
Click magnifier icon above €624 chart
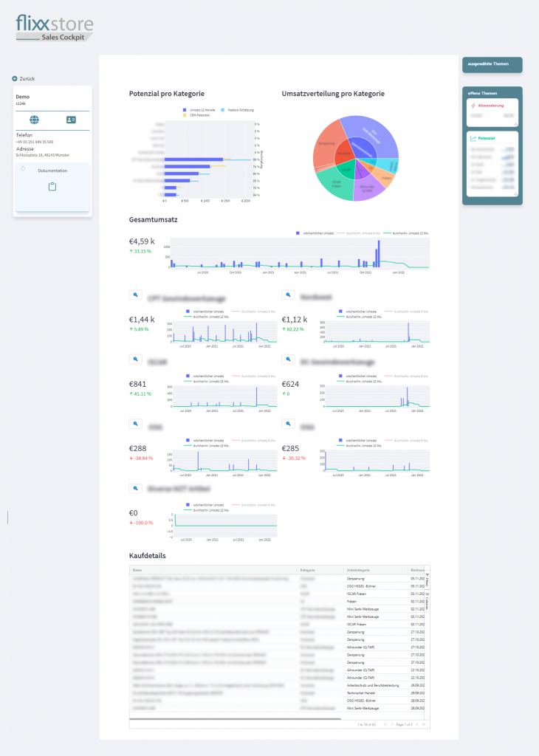[x=289, y=360]
